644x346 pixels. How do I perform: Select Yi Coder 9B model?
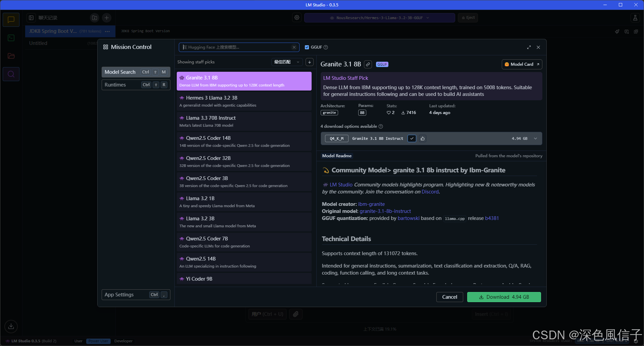point(244,279)
